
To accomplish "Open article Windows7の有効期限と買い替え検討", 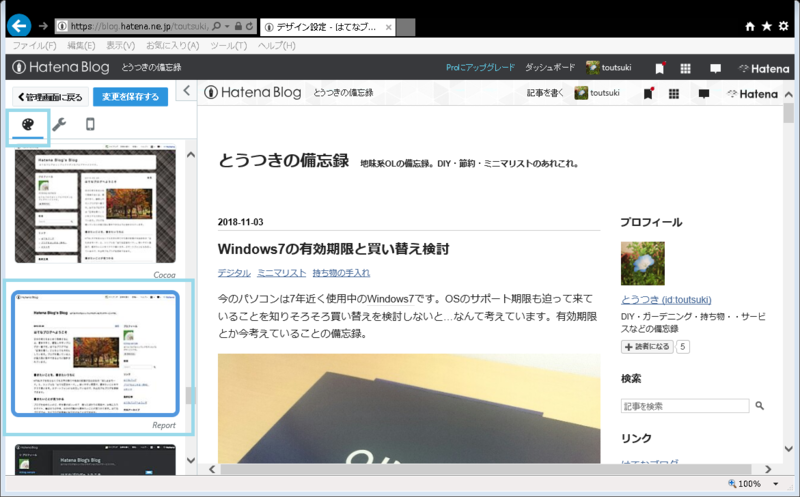I will coord(333,249).
